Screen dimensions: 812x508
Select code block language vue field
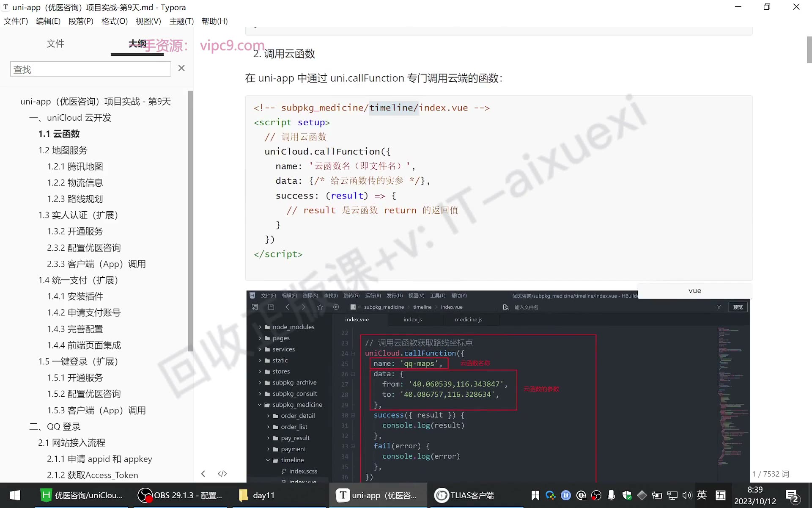point(695,290)
